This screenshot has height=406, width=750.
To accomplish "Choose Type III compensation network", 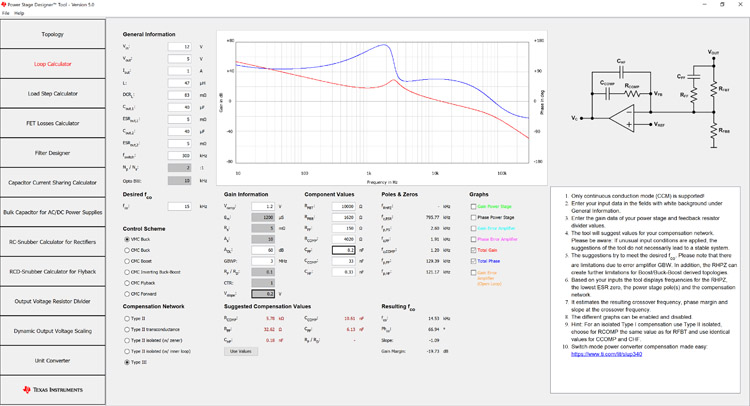I will 127,362.
